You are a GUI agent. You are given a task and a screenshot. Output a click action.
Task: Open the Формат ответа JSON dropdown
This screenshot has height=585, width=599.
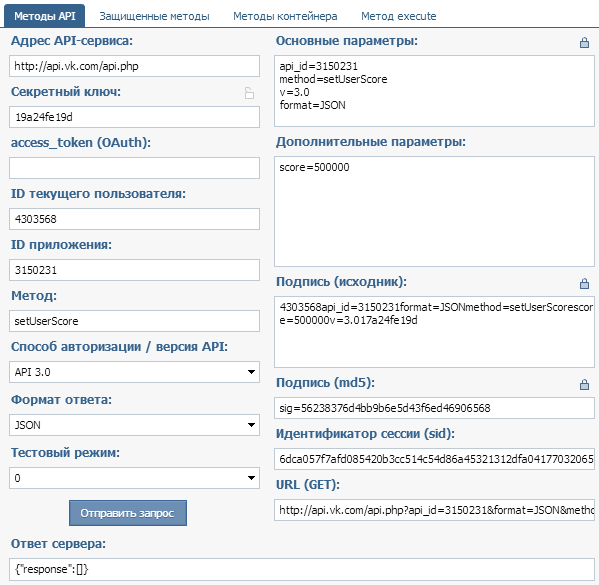click(134, 425)
